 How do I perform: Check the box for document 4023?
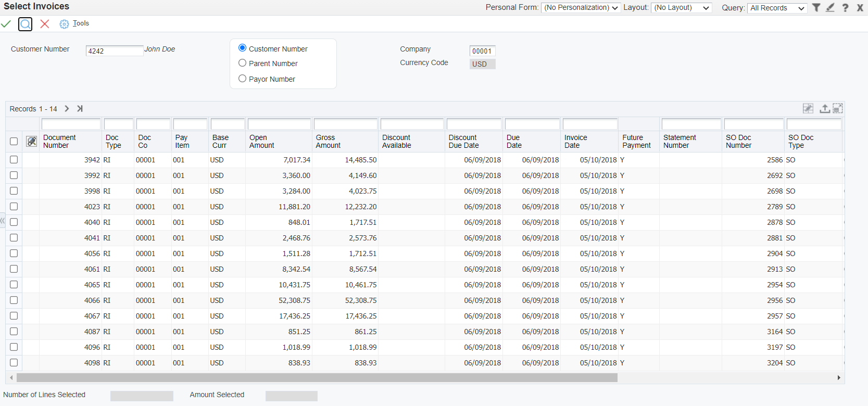(x=14, y=207)
